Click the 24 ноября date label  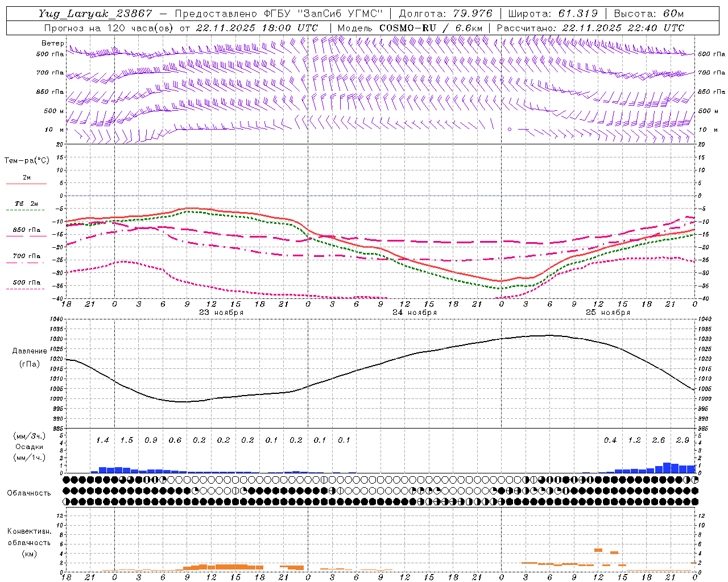click(x=415, y=313)
